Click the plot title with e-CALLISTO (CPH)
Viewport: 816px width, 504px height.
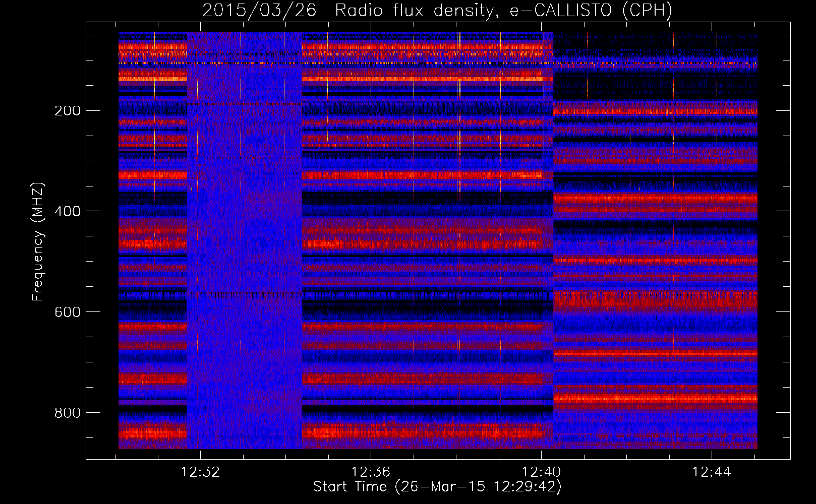[437, 11]
